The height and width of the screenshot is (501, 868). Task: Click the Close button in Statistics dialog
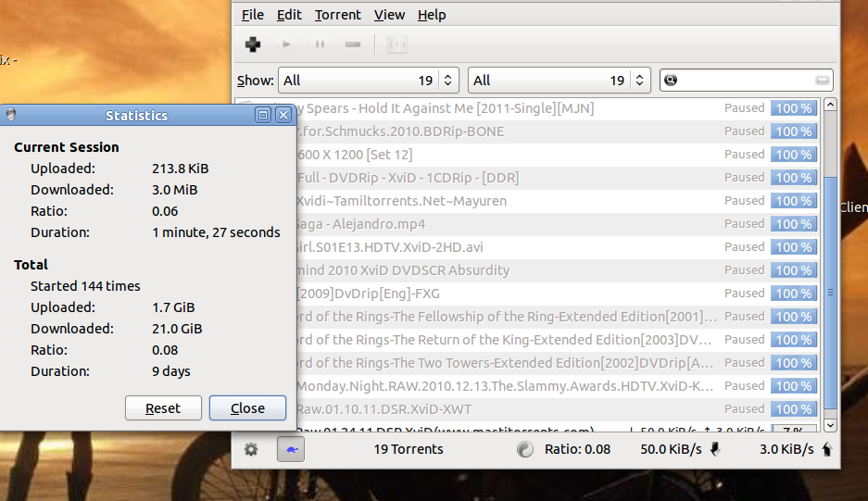[247, 408]
